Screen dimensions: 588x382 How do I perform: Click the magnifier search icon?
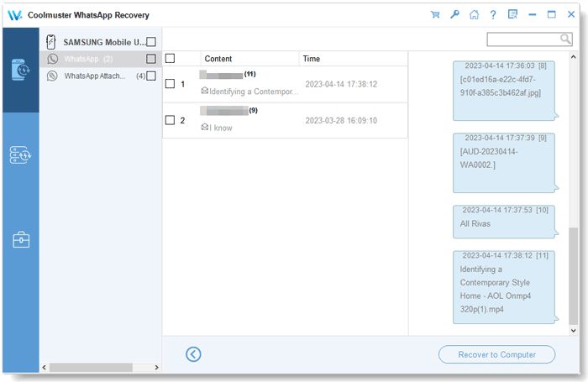coord(565,39)
